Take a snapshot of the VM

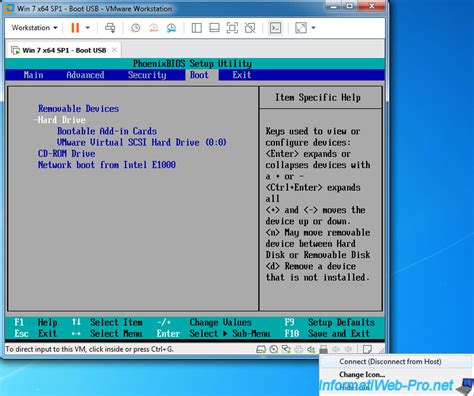coord(135,28)
